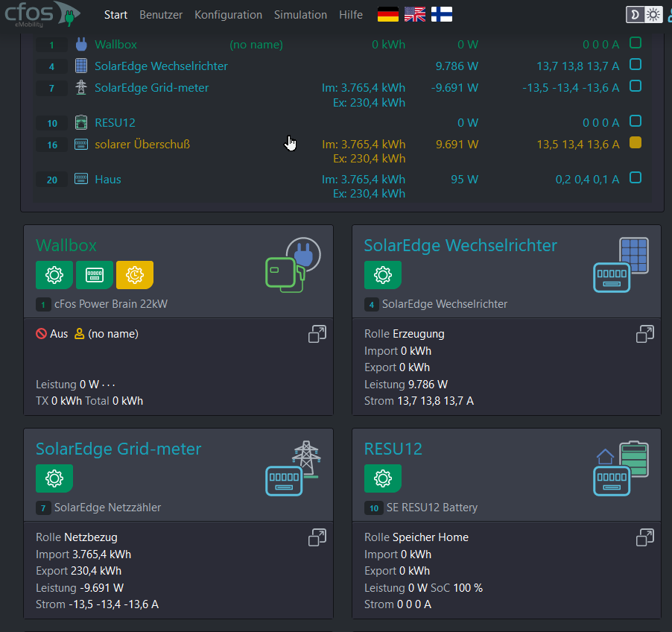Click 'Rolle Erzeugung' on the Wechselrichter card
Image resolution: width=672 pixels, height=632 pixels.
click(404, 334)
